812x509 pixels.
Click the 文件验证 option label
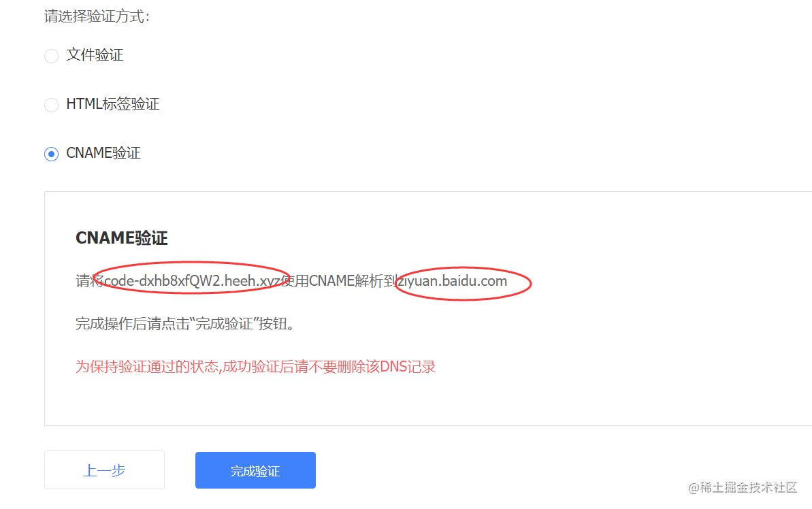pyautogui.click(x=95, y=55)
